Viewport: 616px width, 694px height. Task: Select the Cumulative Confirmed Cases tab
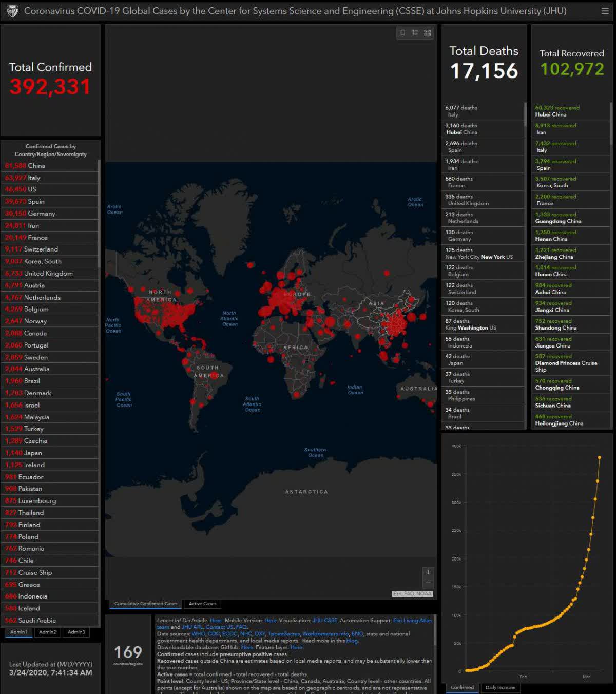pos(146,604)
